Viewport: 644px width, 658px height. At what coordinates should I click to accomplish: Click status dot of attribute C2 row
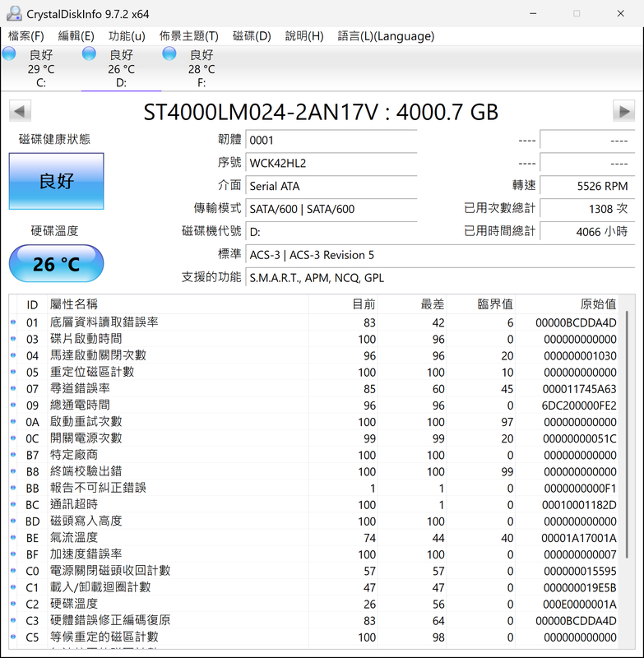pyautogui.click(x=13, y=604)
